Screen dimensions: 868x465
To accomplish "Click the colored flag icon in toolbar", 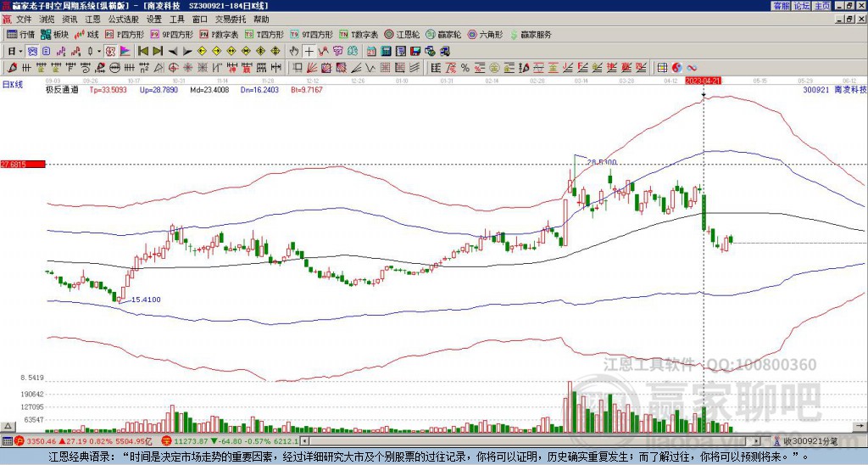I will click(x=125, y=52).
